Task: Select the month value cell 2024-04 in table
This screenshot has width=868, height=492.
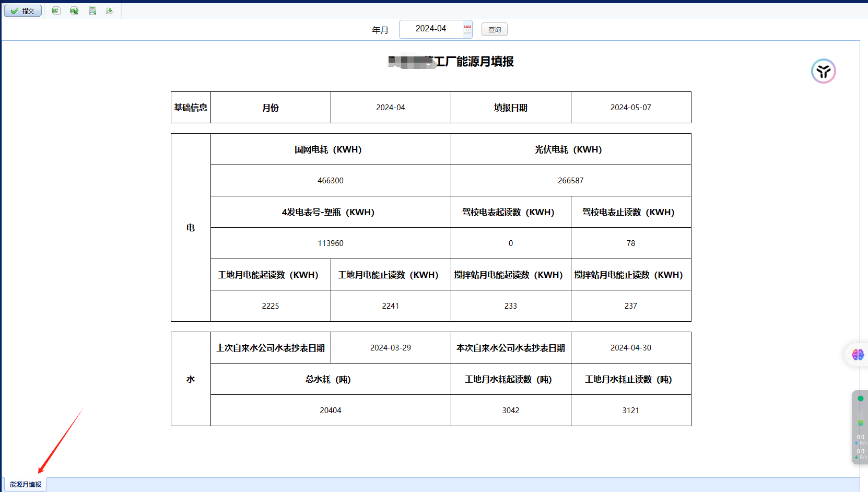Action: [391, 108]
